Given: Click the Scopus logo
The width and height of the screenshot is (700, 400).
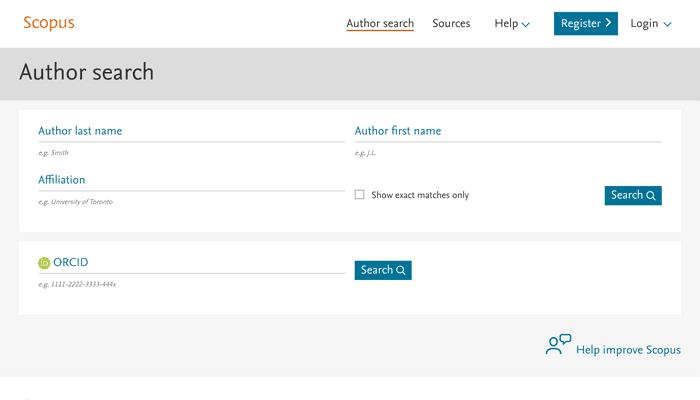Looking at the screenshot, I should 49,23.
